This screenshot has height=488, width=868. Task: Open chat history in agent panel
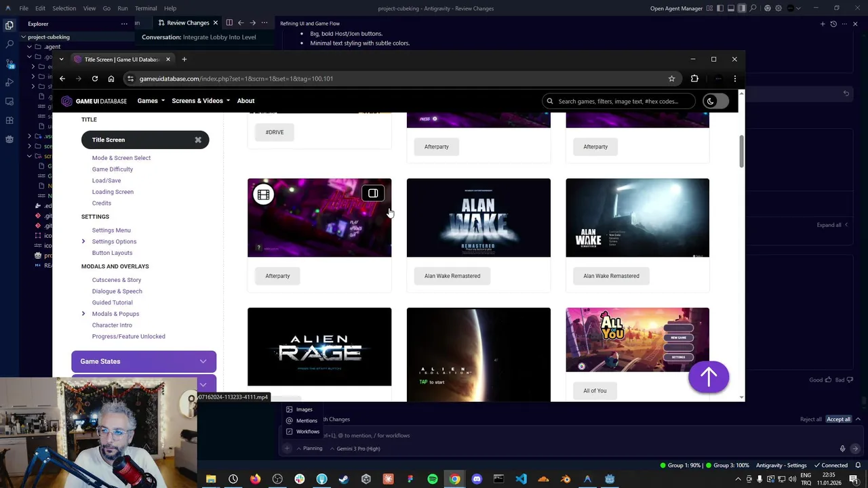point(833,24)
